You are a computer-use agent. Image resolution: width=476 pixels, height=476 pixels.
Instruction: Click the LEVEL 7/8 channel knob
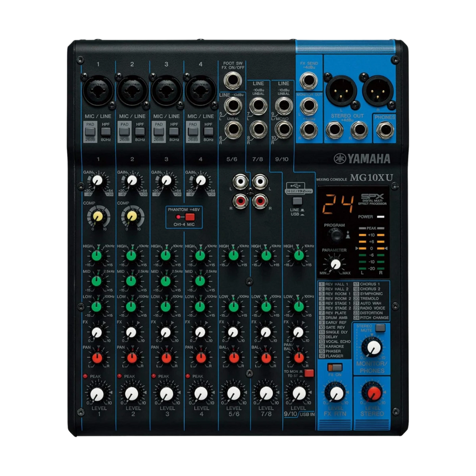click(x=266, y=394)
